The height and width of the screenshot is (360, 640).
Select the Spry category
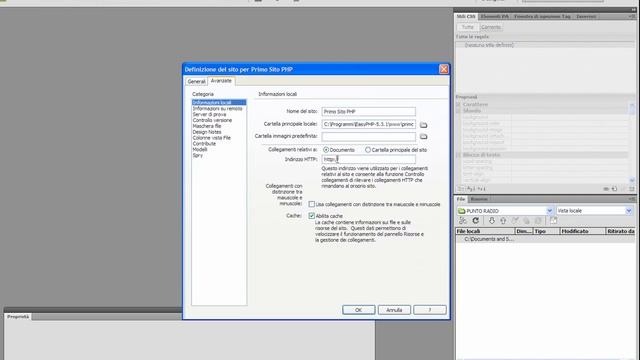point(198,156)
